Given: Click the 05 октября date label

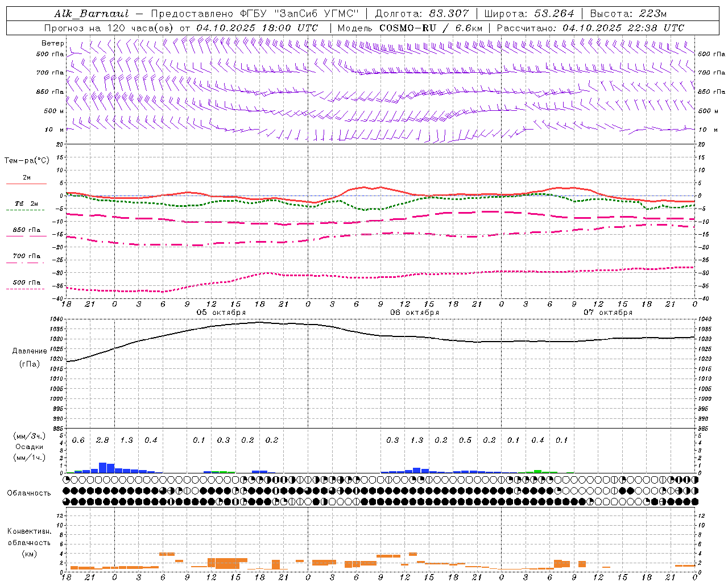Looking at the screenshot, I should tap(221, 312).
